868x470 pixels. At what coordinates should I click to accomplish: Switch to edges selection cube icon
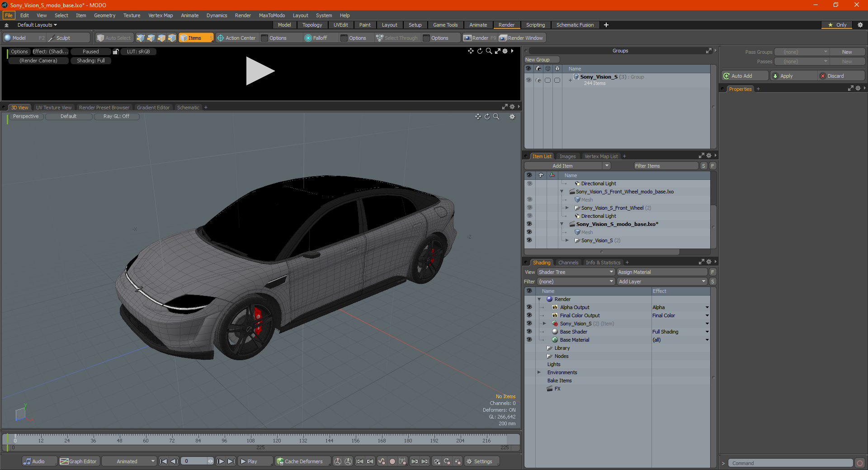point(151,38)
